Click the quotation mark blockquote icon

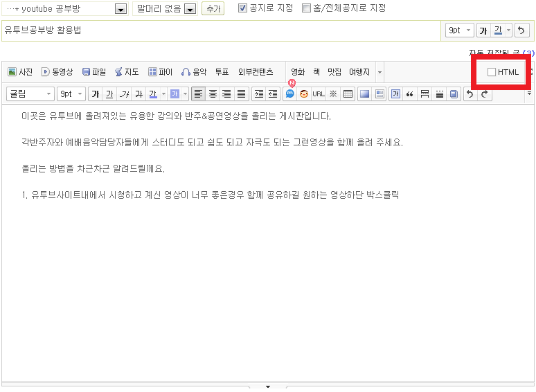pos(409,94)
